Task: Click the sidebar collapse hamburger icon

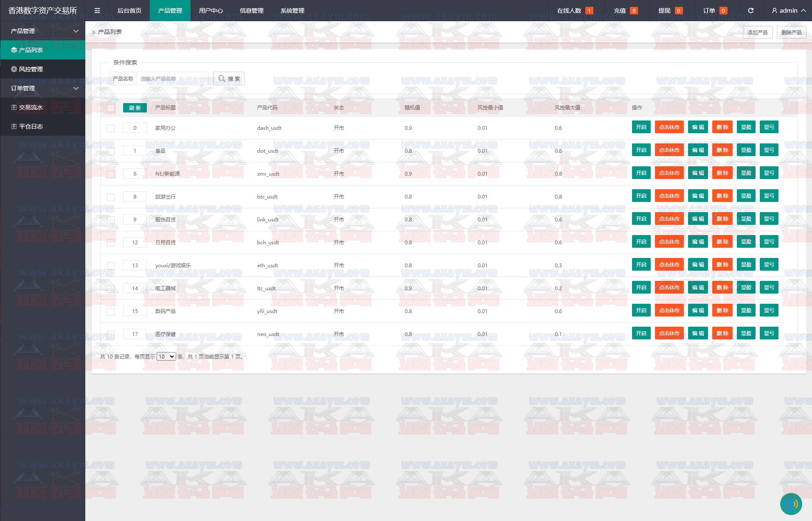Action: click(97, 11)
